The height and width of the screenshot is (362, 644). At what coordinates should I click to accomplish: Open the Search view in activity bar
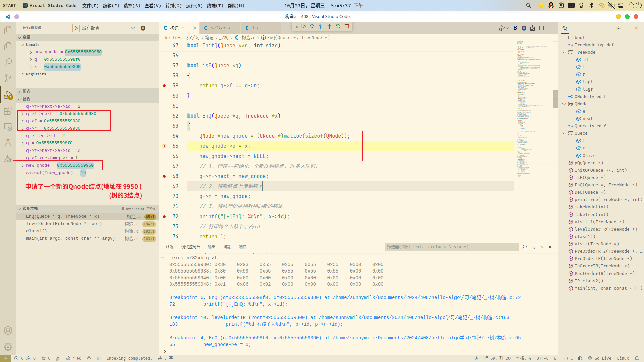point(8,62)
